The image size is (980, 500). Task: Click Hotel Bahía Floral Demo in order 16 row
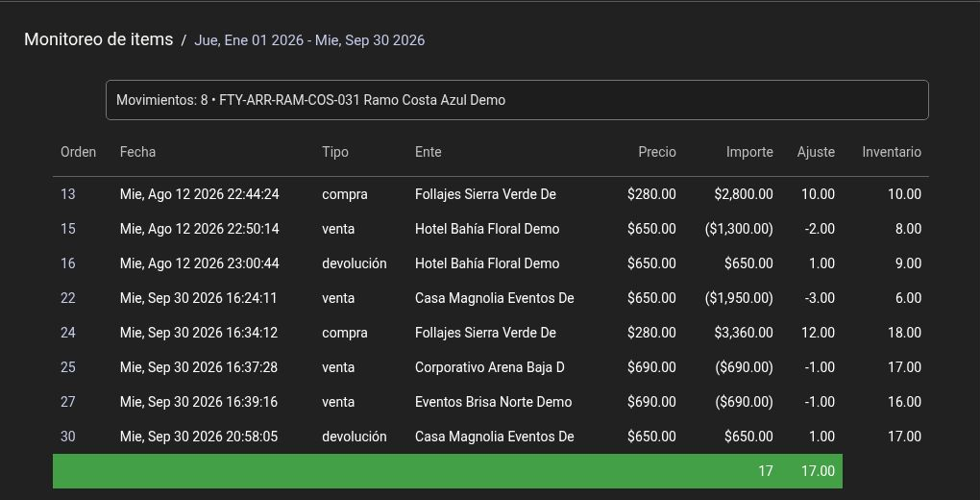point(487,263)
